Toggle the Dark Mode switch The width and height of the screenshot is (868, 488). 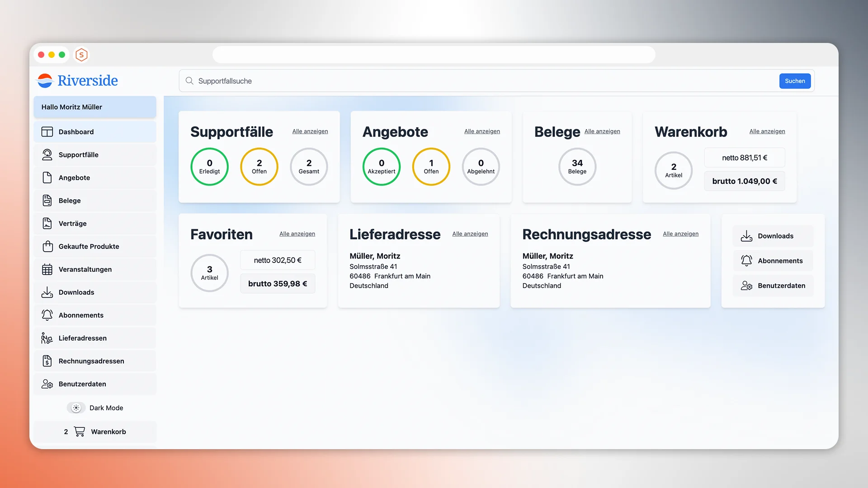click(x=76, y=408)
